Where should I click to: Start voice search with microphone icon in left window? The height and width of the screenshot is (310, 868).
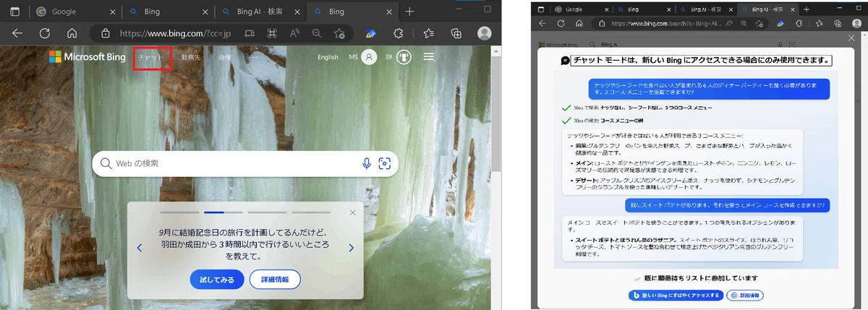[x=367, y=163]
